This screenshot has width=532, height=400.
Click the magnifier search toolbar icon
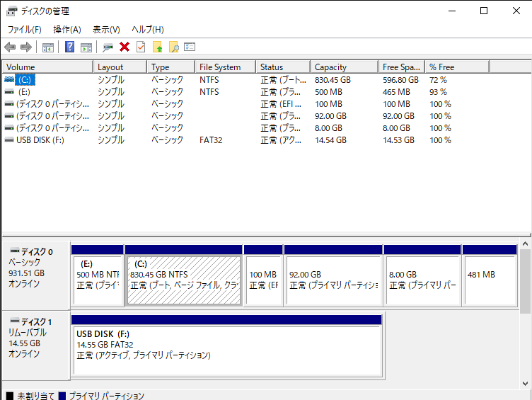click(174, 47)
